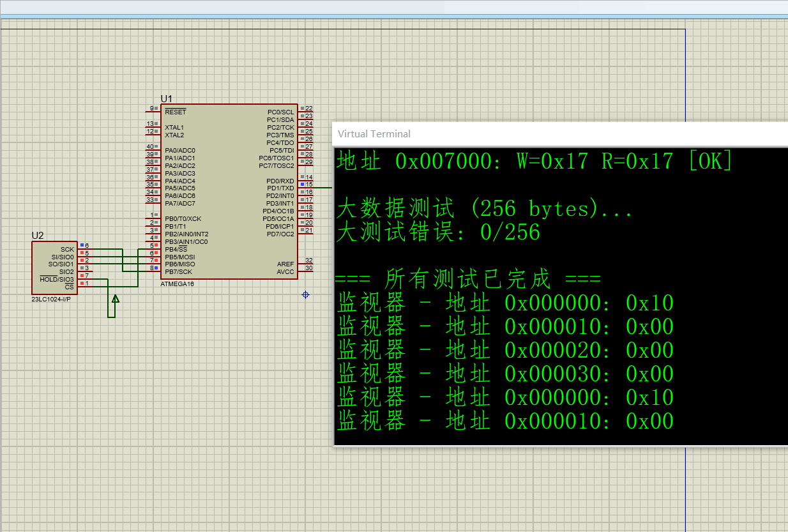Click the power terminal arrow symbol
Screen dimensions: 788x532
(x=115, y=298)
